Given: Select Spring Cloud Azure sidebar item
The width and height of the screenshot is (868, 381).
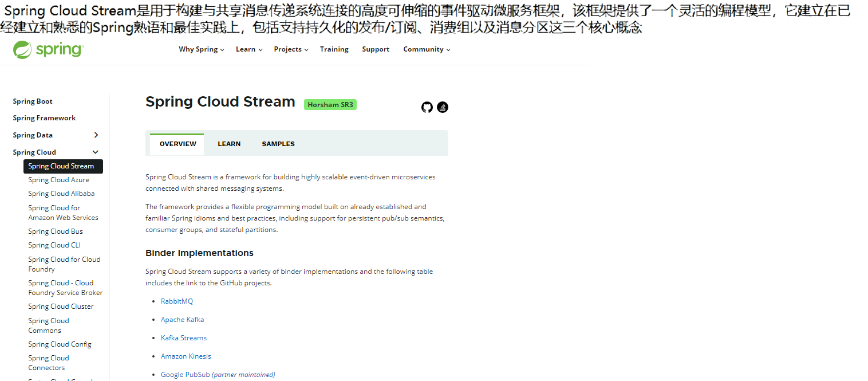Looking at the screenshot, I should pos(59,180).
